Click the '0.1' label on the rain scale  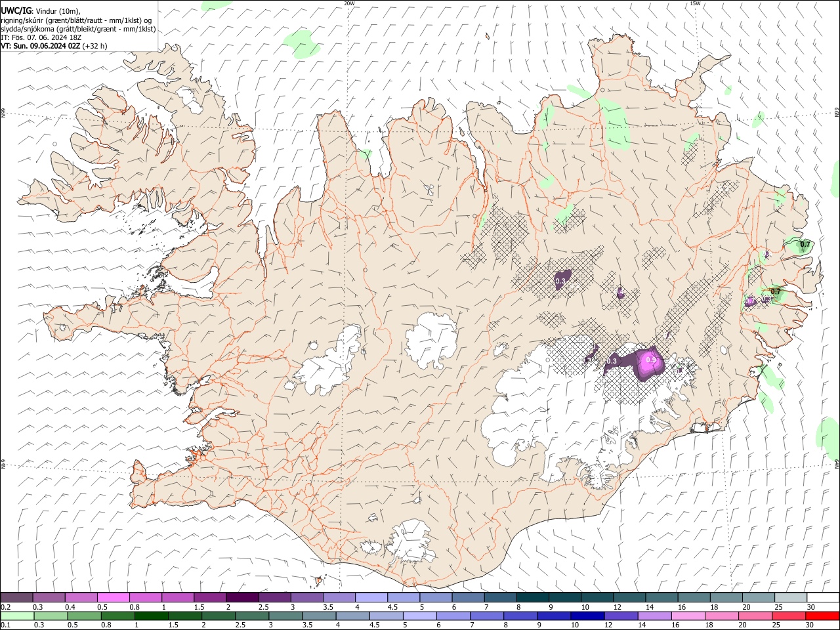click(x=5, y=625)
